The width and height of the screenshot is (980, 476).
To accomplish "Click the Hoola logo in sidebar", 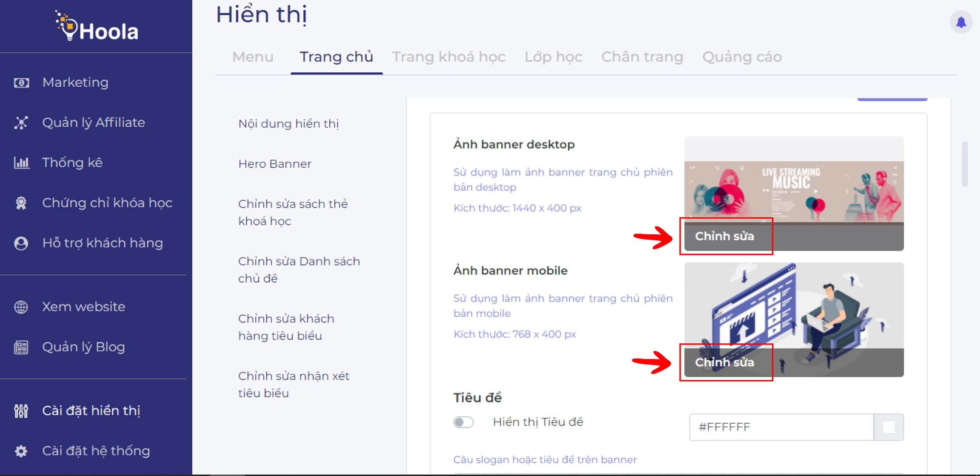I will click(x=97, y=27).
